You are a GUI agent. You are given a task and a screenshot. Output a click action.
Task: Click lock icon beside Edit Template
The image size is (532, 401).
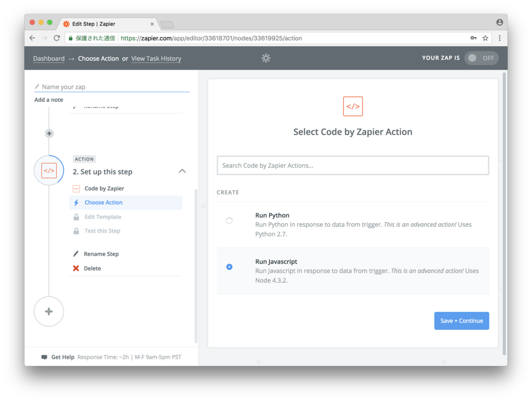tap(76, 217)
